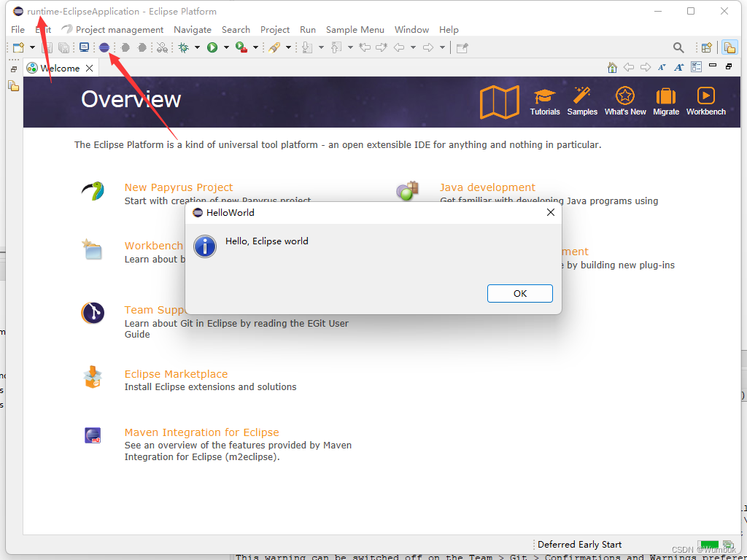
Task: Open the Window menu
Action: click(411, 29)
